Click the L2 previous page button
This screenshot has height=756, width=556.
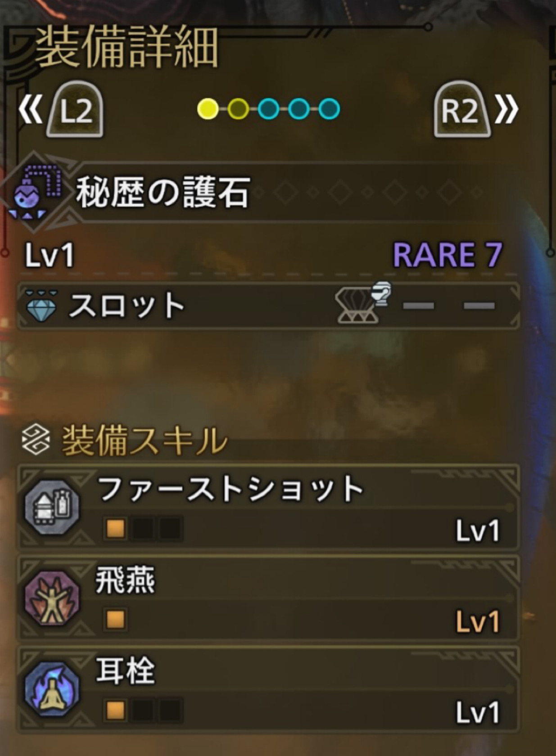point(75,109)
